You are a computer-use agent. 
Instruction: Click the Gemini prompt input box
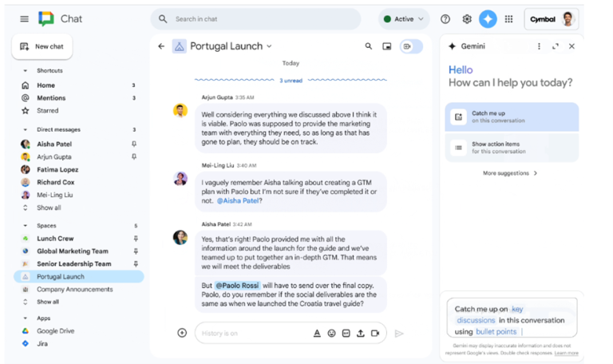click(x=512, y=318)
